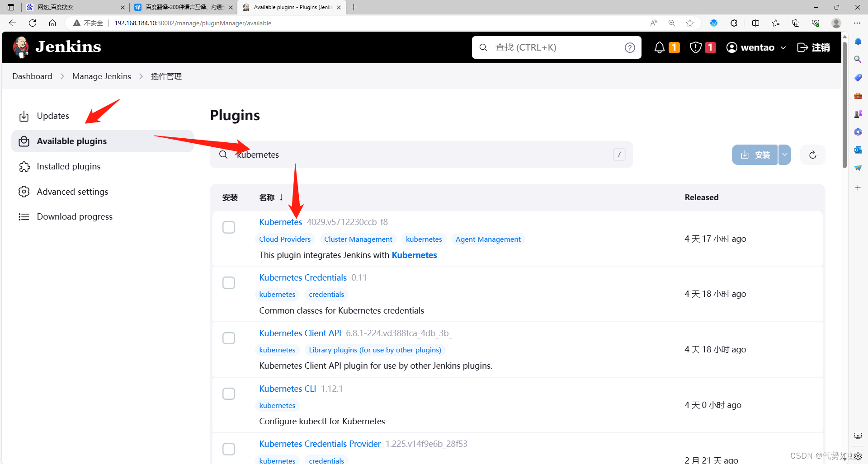This screenshot has width=868, height=464.
Task: Open the Kubernetes Credentials plugin link
Action: click(x=303, y=277)
